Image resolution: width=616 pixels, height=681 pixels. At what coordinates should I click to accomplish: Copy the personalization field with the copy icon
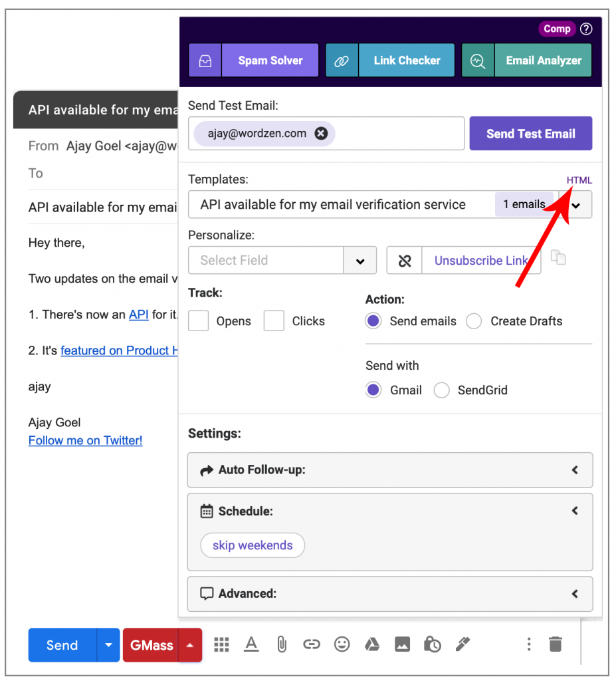click(558, 259)
